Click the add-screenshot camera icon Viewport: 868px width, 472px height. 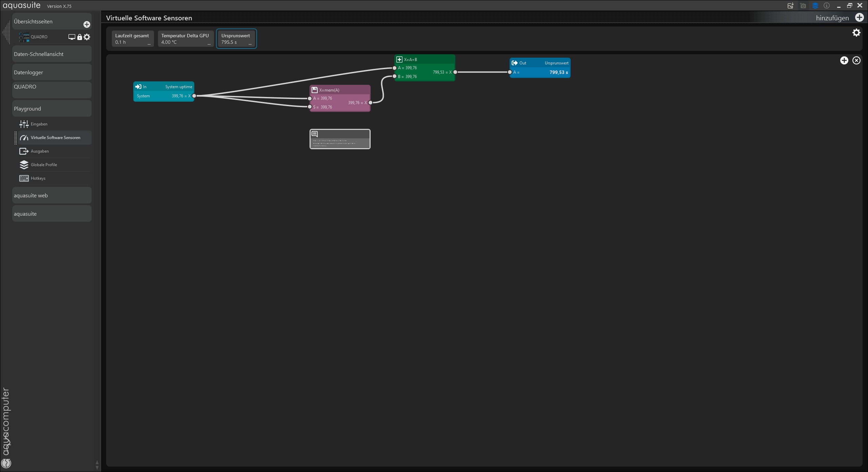[803, 6]
